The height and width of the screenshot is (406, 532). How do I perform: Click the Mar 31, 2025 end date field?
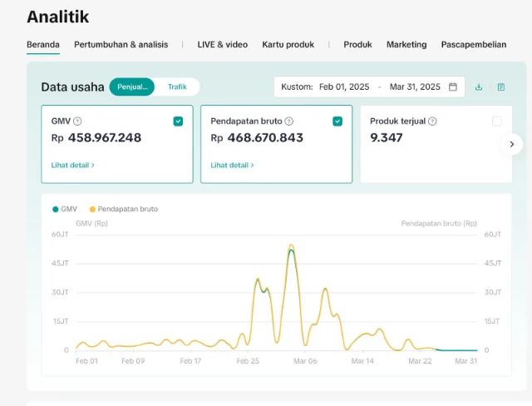[x=415, y=87]
